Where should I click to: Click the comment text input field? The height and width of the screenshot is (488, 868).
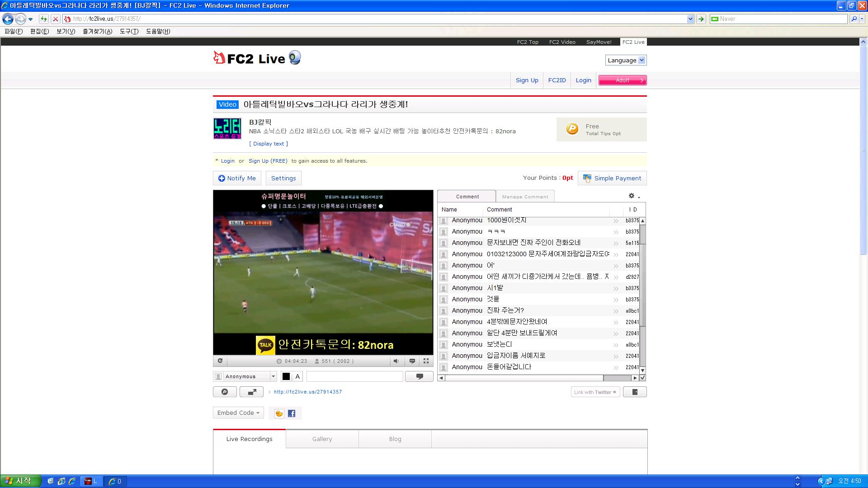(354, 376)
